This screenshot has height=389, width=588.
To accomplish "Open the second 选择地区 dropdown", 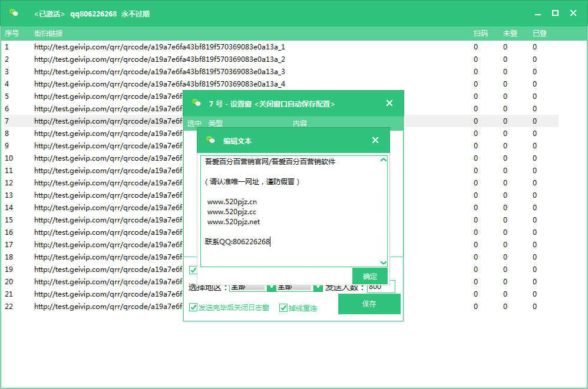I will pos(318,288).
